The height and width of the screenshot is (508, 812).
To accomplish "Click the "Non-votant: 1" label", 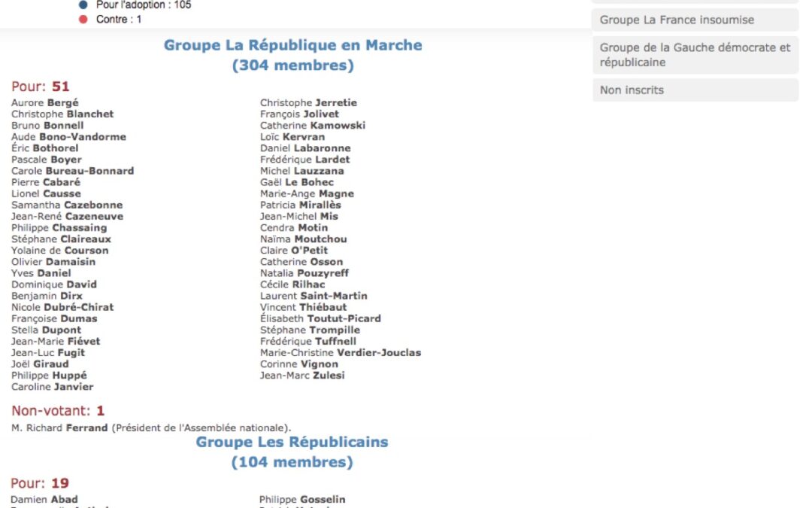I will (x=58, y=411).
